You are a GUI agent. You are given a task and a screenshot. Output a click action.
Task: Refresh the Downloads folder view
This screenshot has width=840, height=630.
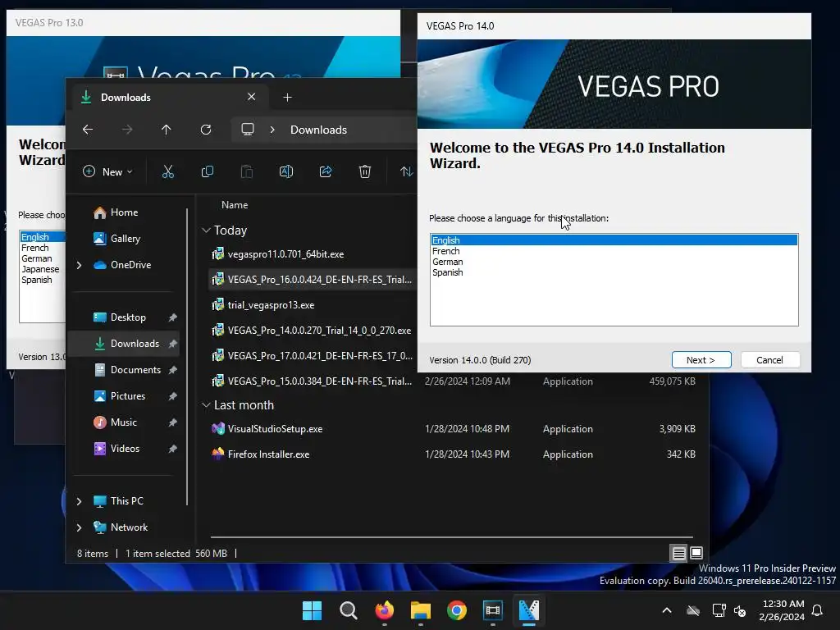tap(206, 130)
